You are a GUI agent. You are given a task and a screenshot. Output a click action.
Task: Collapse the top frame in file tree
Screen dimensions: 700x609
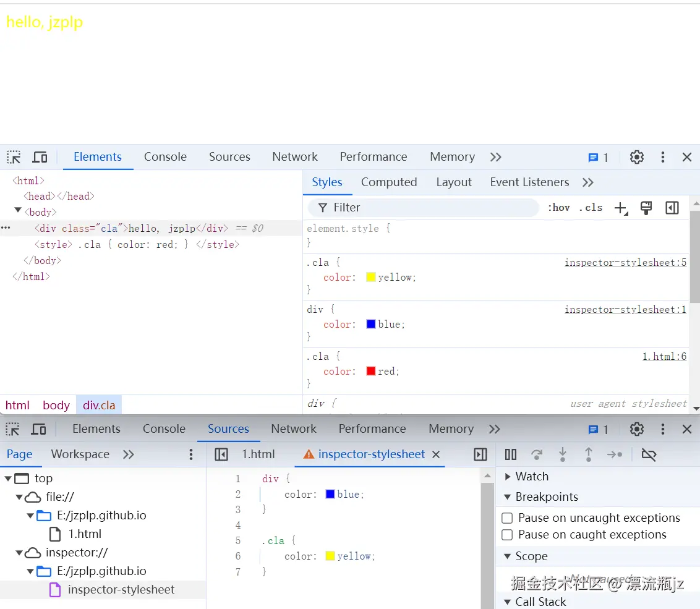tap(8, 478)
